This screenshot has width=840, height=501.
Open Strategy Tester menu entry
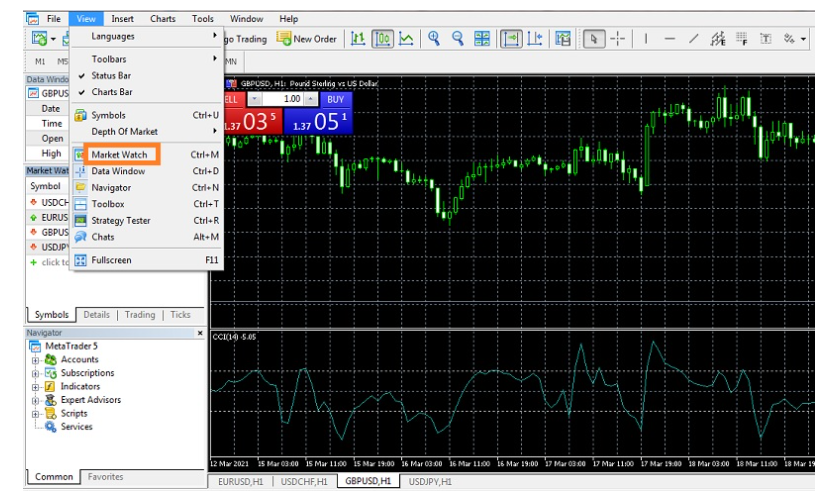(147, 220)
